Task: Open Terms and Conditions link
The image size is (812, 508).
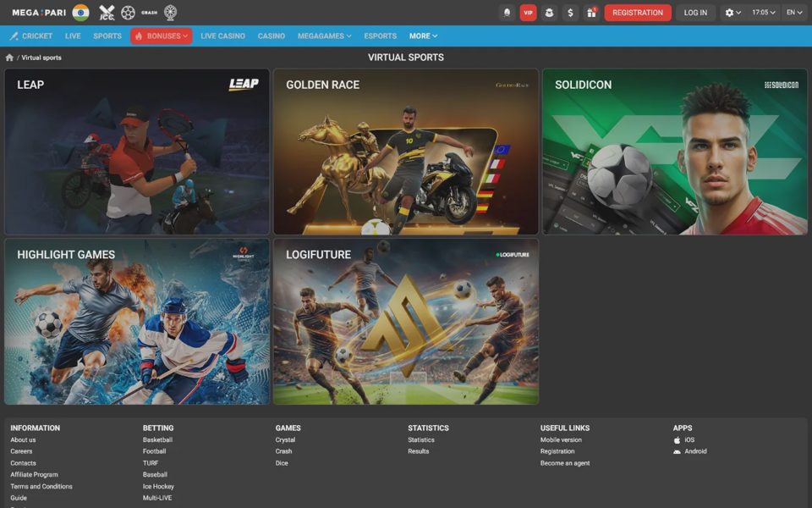Action: click(41, 486)
